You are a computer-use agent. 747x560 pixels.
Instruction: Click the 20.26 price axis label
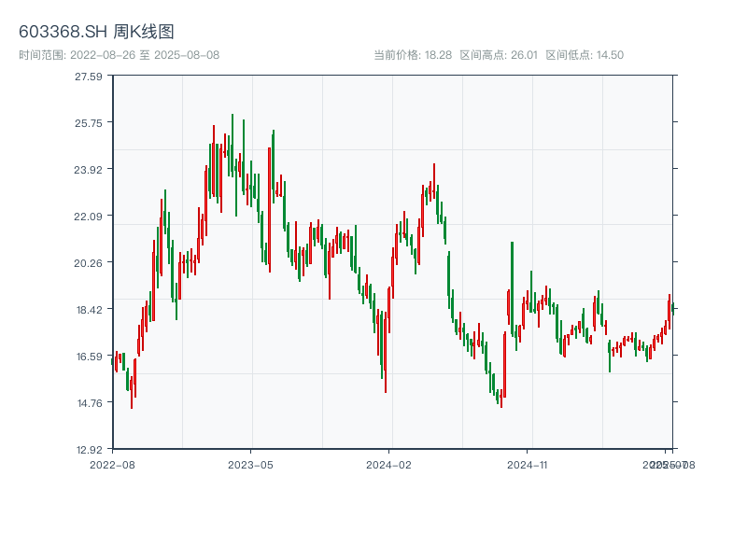(90, 262)
